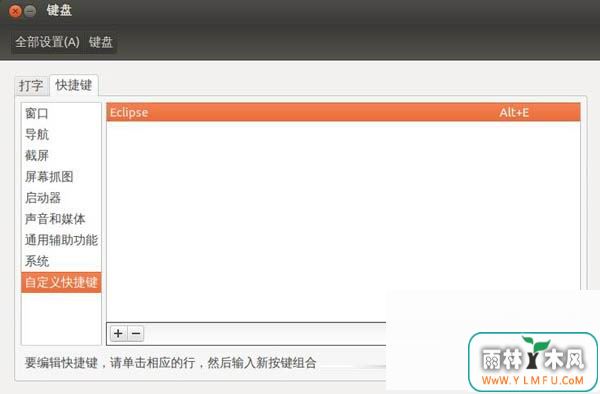Select 通用辅助功能 category
The width and height of the screenshot is (600, 394).
click(x=61, y=240)
